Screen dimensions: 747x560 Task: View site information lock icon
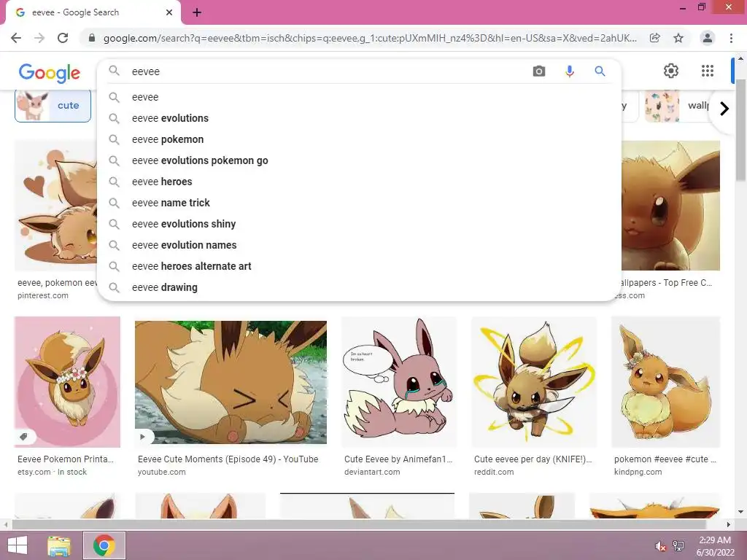(92, 38)
